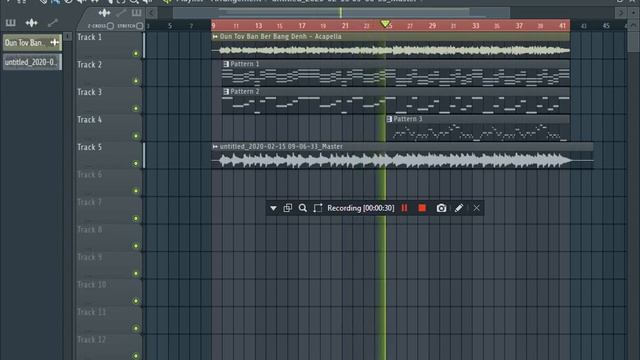The width and height of the screenshot is (640, 360).
Task: Click the Track 12 label
Action: click(91, 340)
